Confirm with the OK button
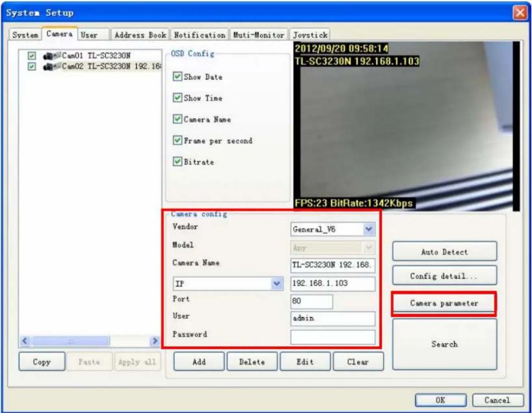532x413 pixels. (440, 400)
